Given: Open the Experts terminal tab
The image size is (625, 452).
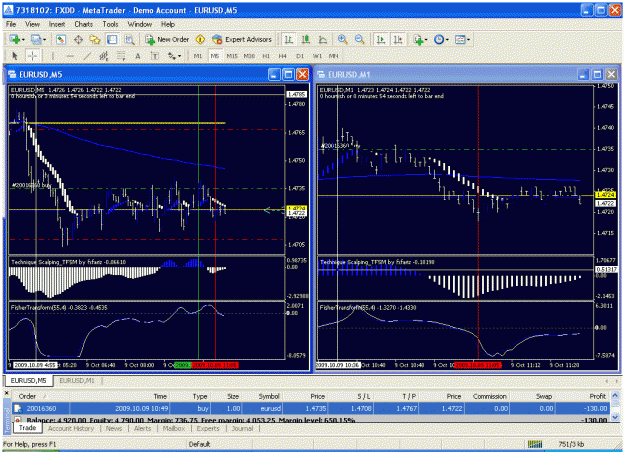Looking at the screenshot, I should point(208,428).
